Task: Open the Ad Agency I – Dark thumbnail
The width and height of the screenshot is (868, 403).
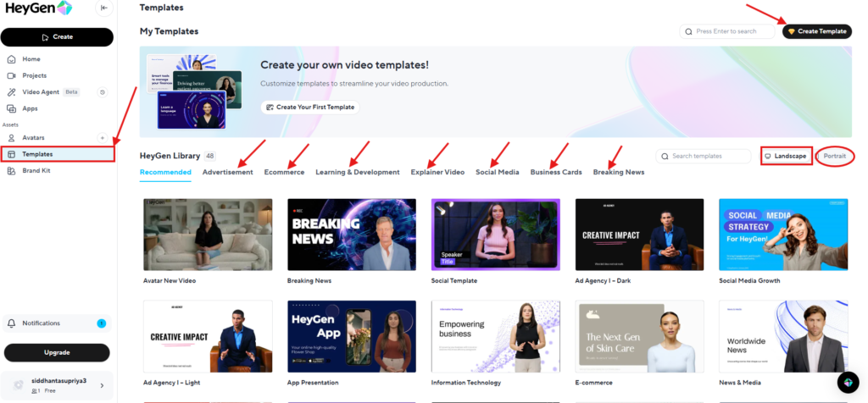Action: point(639,235)
